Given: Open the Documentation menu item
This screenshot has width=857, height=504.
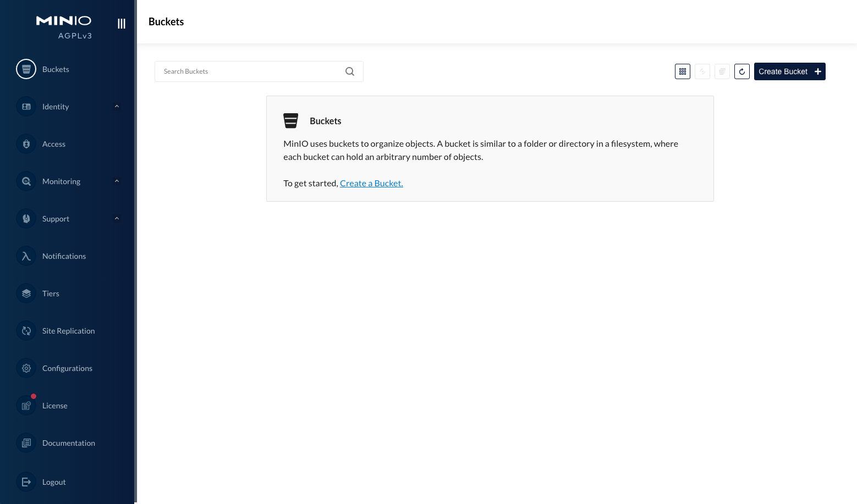Looking at the screenshot, I should [68, 442].
